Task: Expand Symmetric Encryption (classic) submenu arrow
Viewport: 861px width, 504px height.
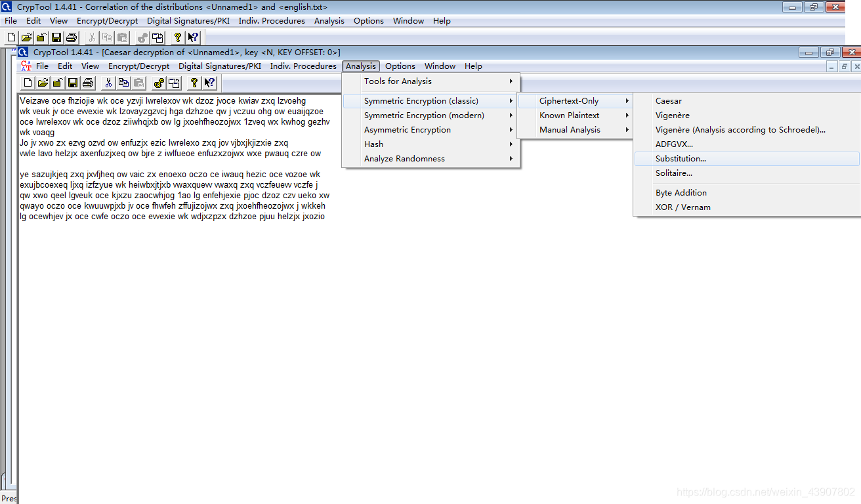Action: point(511,101)
